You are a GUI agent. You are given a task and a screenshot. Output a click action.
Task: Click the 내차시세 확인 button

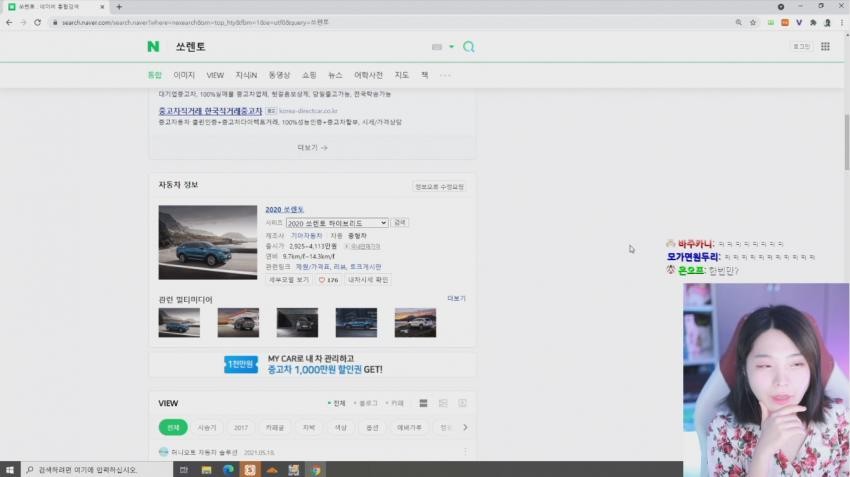coord(368,280)
